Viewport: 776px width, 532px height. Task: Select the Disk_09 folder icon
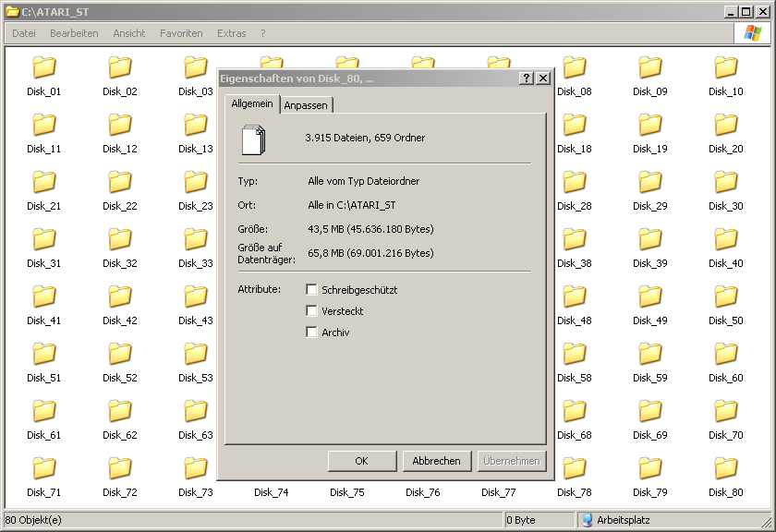click(x=650, y=67)
